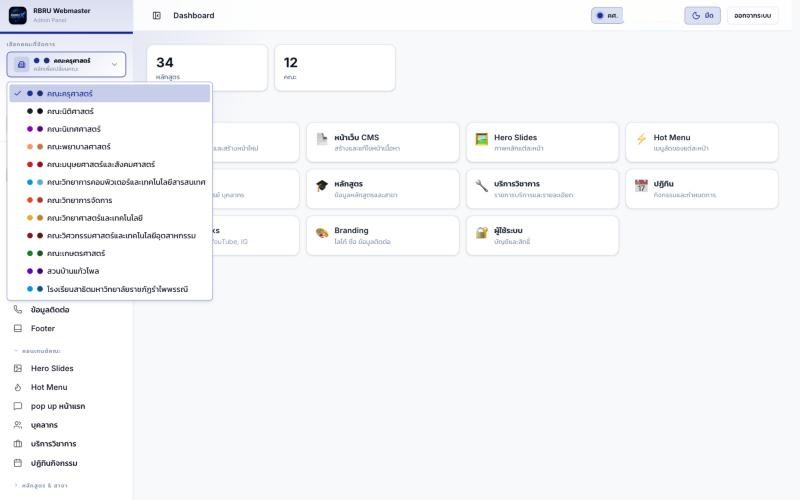Click the Branding palette icon
This screenshot has width=800, height=500.
tap(322, 233)
